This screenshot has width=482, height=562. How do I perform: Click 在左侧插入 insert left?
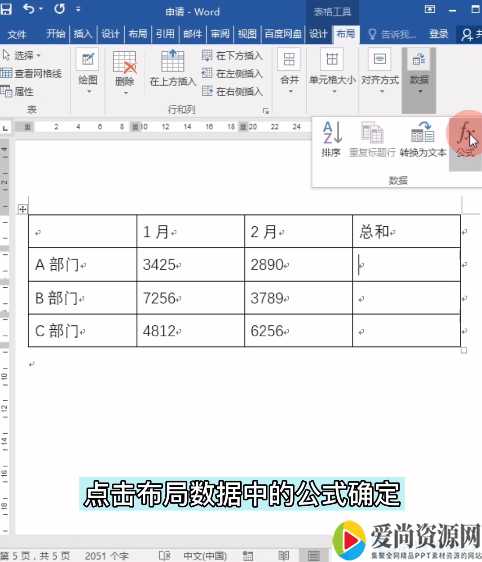(x=232, y=73)
